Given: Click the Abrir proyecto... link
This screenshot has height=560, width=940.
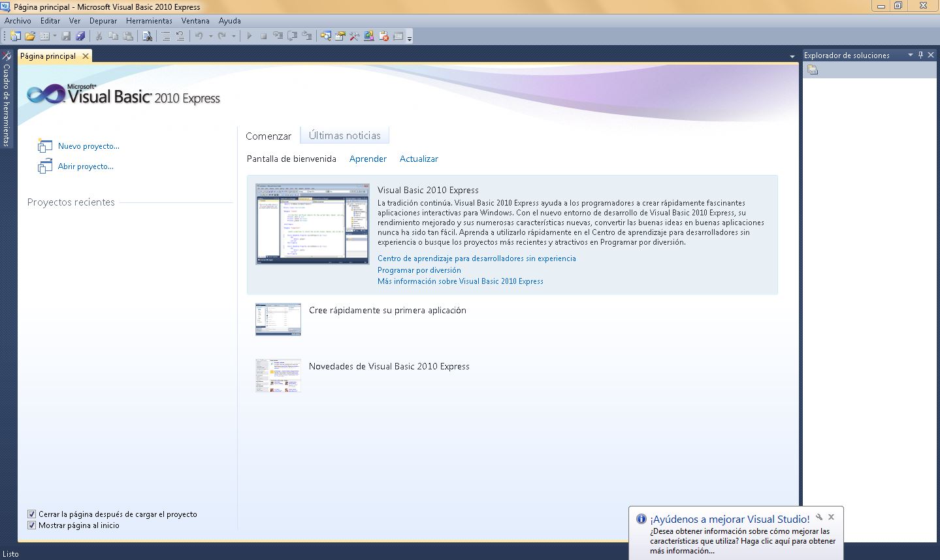Looking at the screenshot, I should pos(86,166).
